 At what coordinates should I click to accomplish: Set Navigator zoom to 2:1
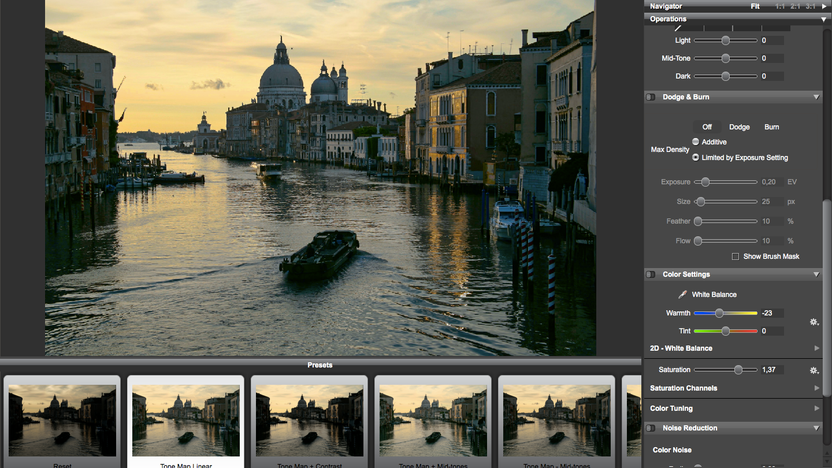pyautogui.click(x=795, y=6)
